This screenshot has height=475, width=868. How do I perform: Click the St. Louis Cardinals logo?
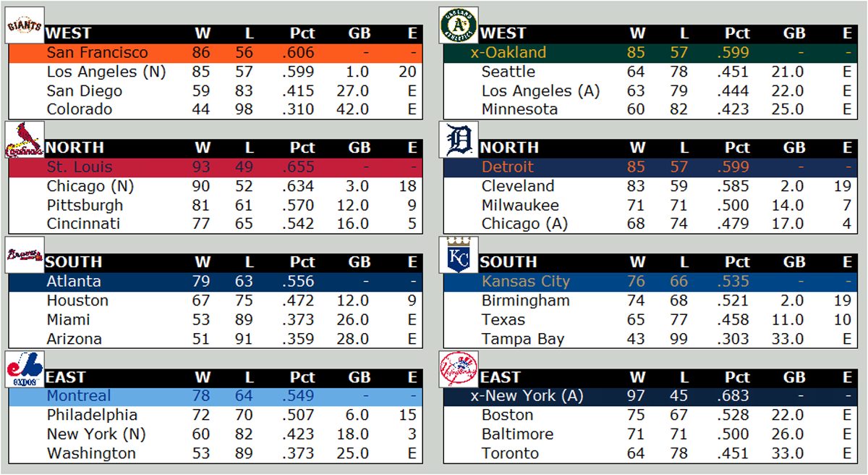(x=25, y=140)
